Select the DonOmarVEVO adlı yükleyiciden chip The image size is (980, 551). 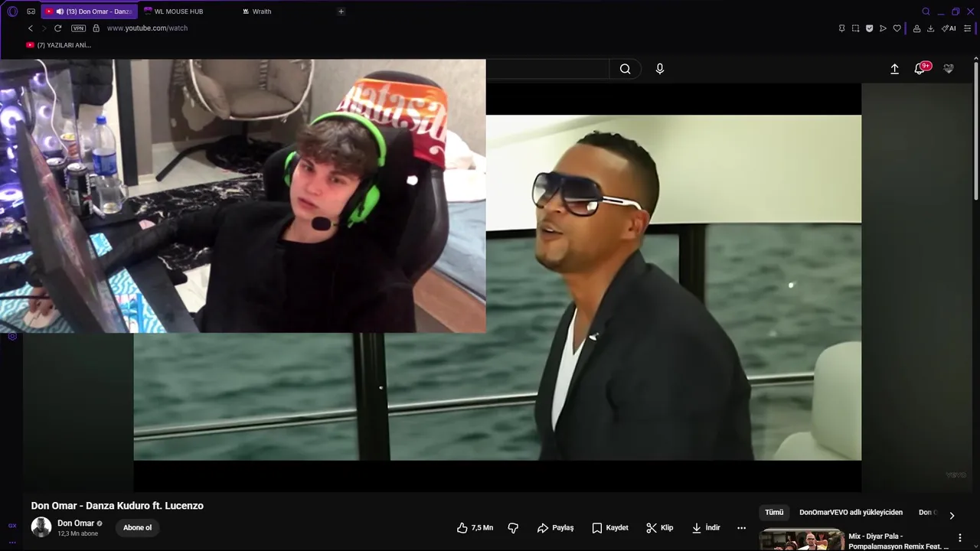(851, 513)
